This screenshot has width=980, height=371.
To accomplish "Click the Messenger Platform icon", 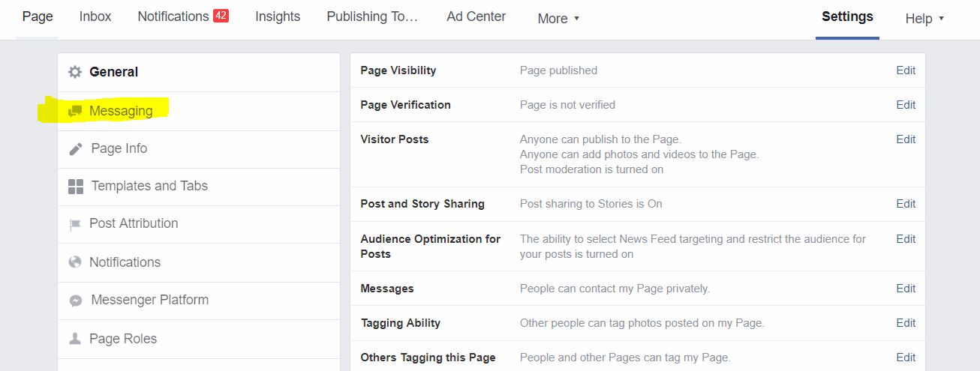I will click(x=76, y=300).
